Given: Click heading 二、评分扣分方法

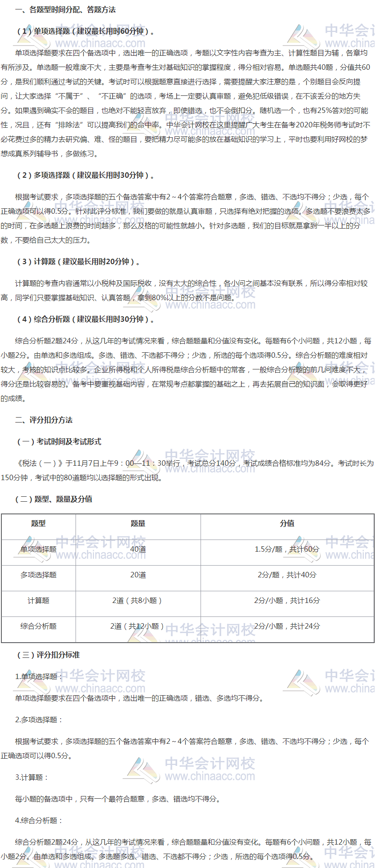Looking at the screenshot, I should click(44, 420).
